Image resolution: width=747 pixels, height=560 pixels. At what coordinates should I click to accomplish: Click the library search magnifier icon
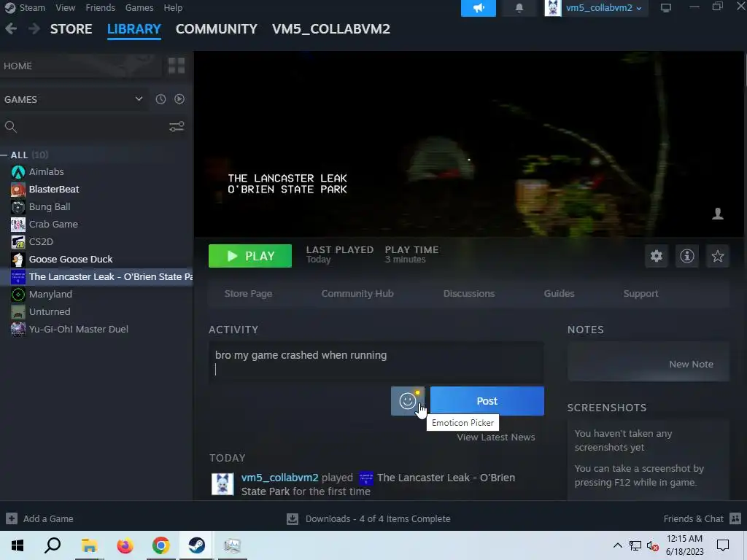click(10, 127)
